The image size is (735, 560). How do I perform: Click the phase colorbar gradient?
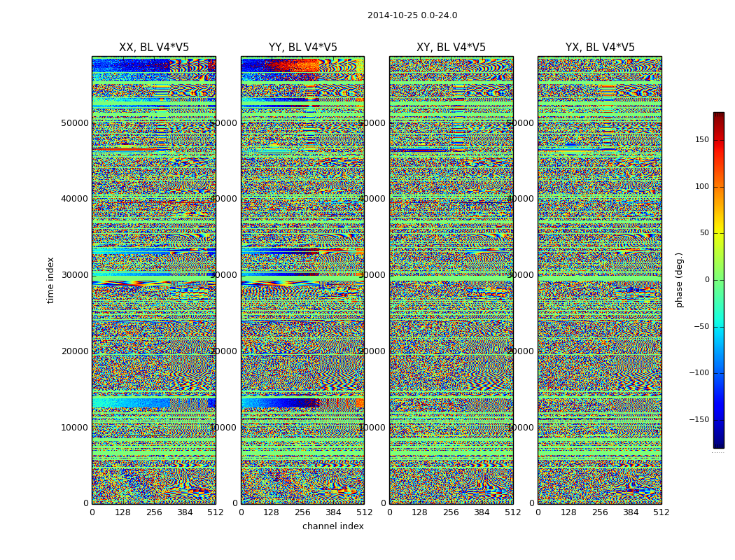point(718,280)
